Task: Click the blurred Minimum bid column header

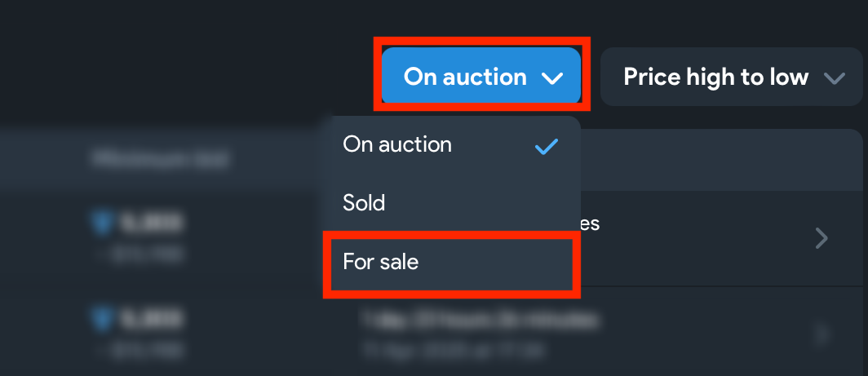Action: [159, 160]
